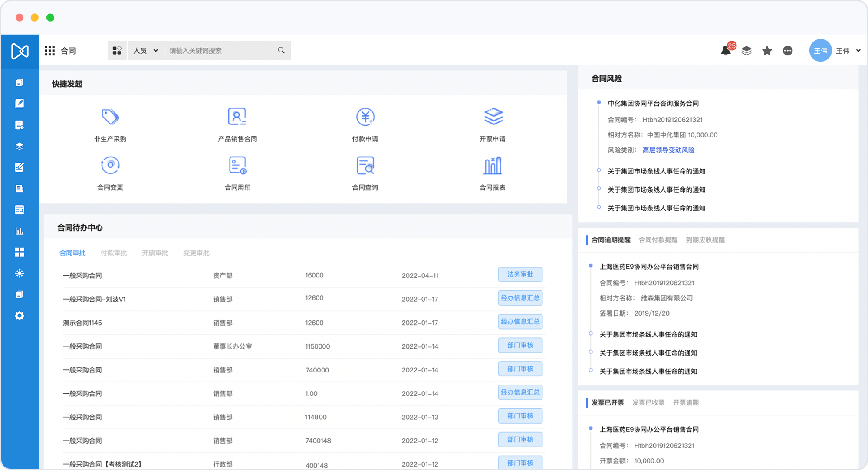
Task: Open the notification bell with 25 badge
Action: tap(726, 51)
